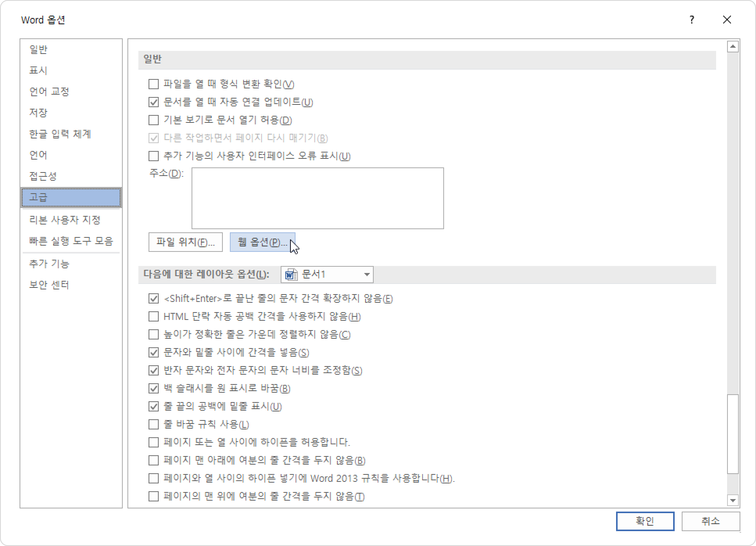Check 높이가 정확한 줄은 가운데 정렬하지 않음
The width and height of the screenshot is (756, 546).
pyautogui.click(x=154, y=334)
